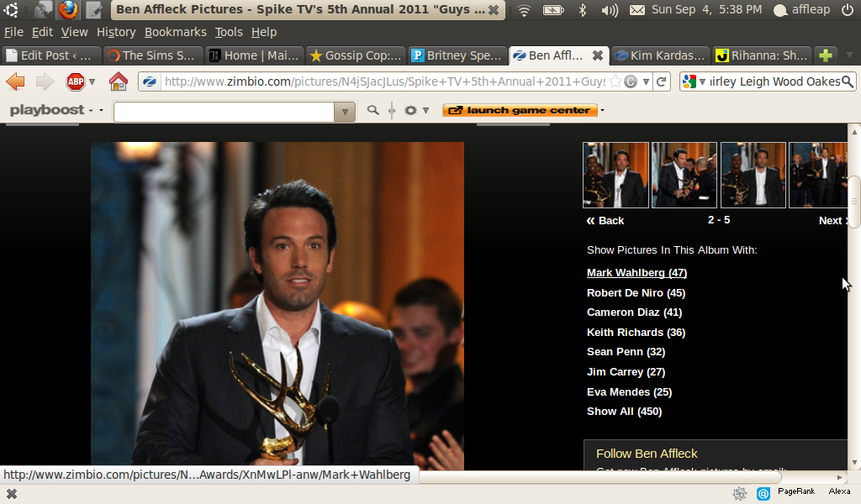
Task: Switch to the Britney Spe... tab
Action: (x=457, y=55)
